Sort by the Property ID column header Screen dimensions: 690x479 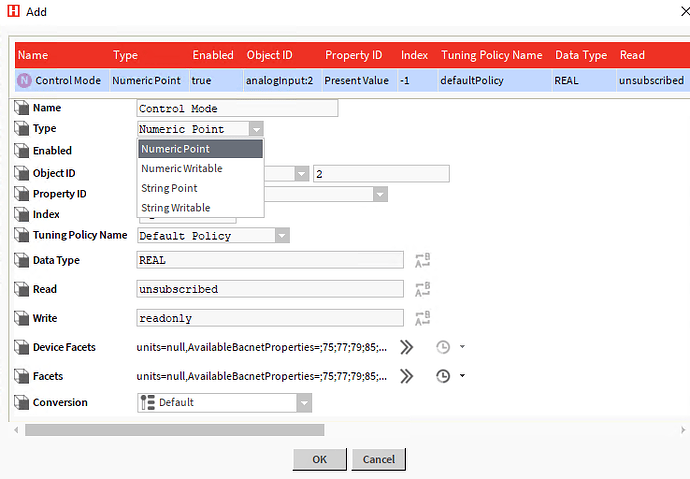[353, 55]
